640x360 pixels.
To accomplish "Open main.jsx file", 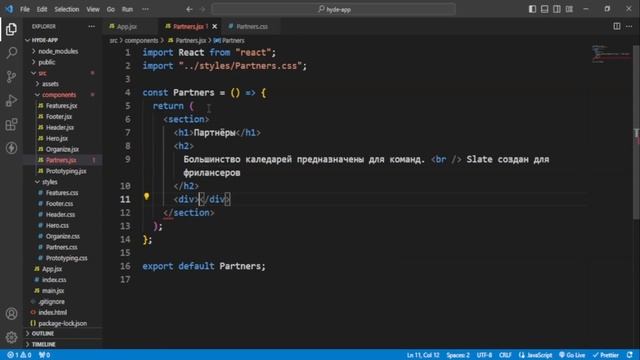I will pyautogui.click(x=53, y=291).
